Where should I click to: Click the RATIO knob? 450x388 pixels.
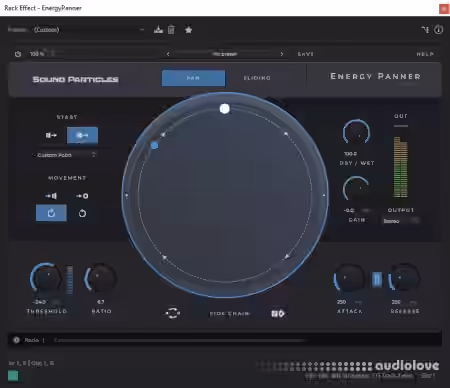click(100, 278)
